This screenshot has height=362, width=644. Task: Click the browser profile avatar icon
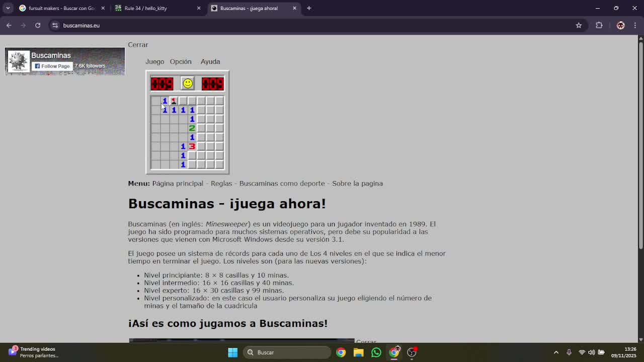[x=620, y=25]
